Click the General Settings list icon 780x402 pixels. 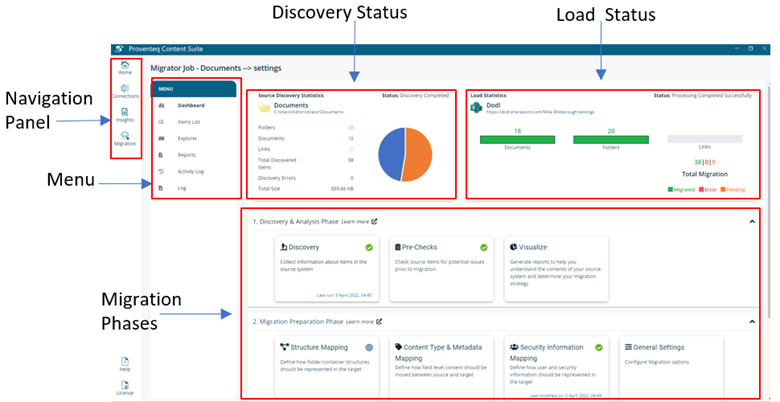coord(628,347)
